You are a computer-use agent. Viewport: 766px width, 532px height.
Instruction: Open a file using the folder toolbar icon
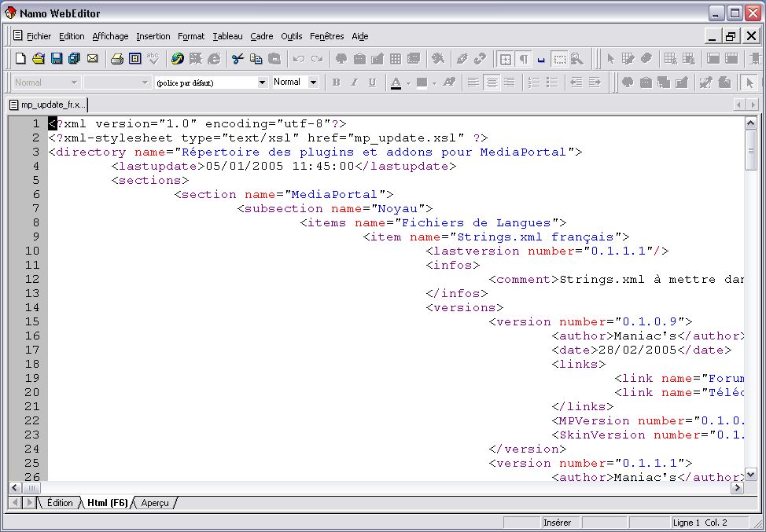tap(39, 59)
